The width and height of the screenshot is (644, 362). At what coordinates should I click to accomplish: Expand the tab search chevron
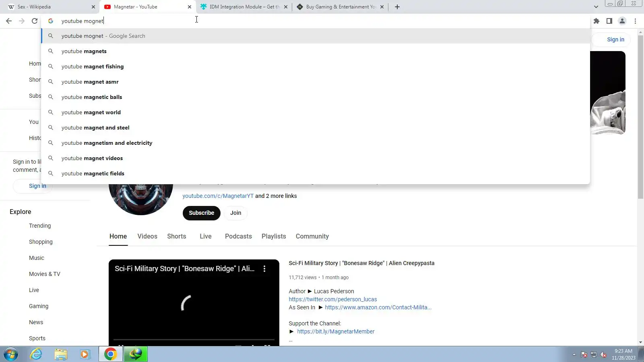[x=596, y=7]
